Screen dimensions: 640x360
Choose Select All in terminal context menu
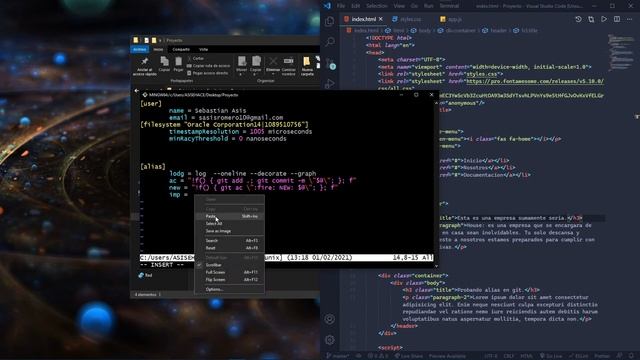pyautogui.click(x=229, y=224)
